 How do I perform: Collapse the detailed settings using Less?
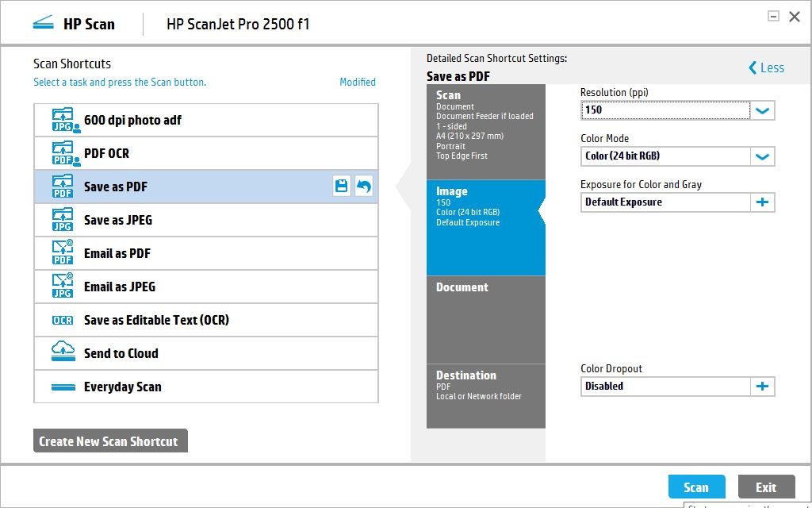click(765, 67)
